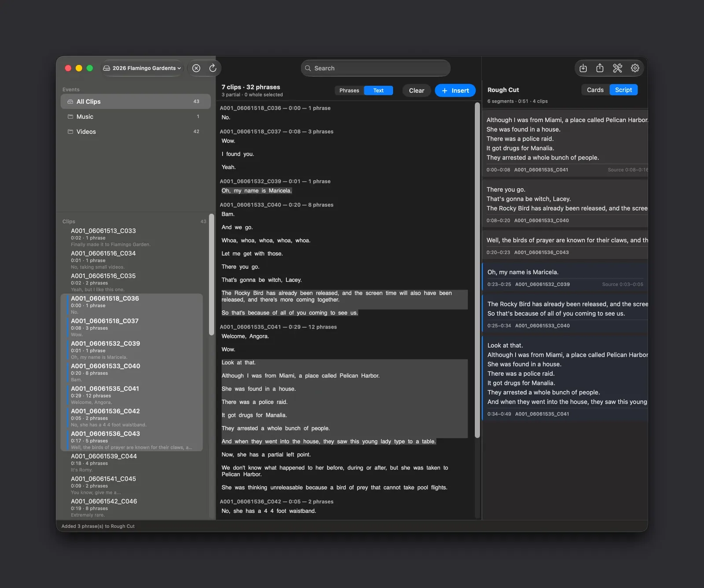The image size is (704, 588).
Task: Click the share export icon
Action: pyautogui.click(x=600, y=68)
